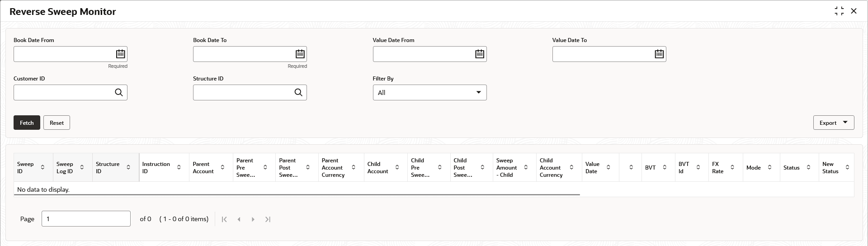This screenshot has height=246, width=868.
Task: Open the Book Date To calendar picker
Action: tap(300, 54)
